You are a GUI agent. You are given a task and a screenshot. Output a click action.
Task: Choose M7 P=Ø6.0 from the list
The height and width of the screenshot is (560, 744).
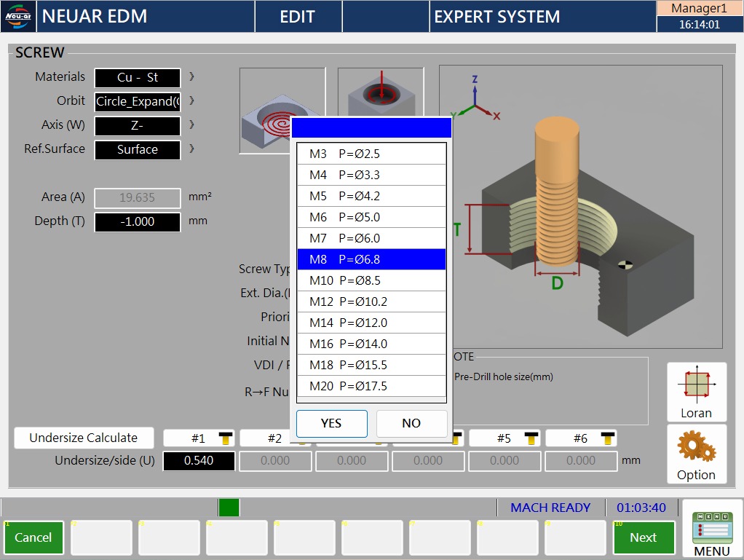coord(371,238)
